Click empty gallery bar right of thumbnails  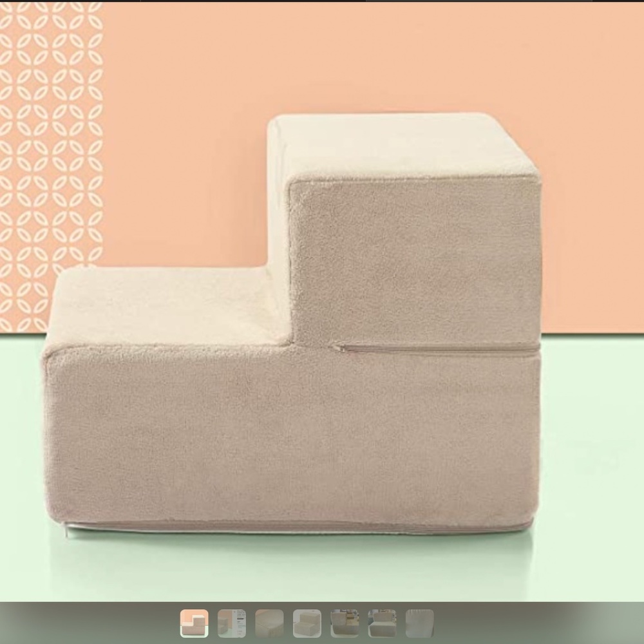click(x=541, y=623)
